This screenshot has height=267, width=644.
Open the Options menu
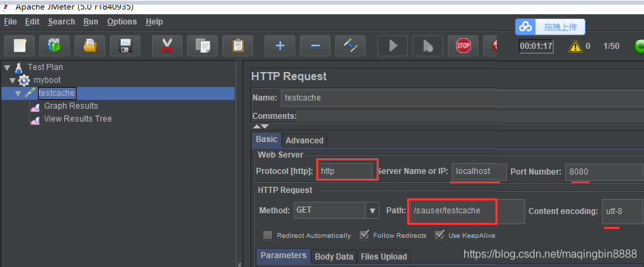click(x=122, y=22)
